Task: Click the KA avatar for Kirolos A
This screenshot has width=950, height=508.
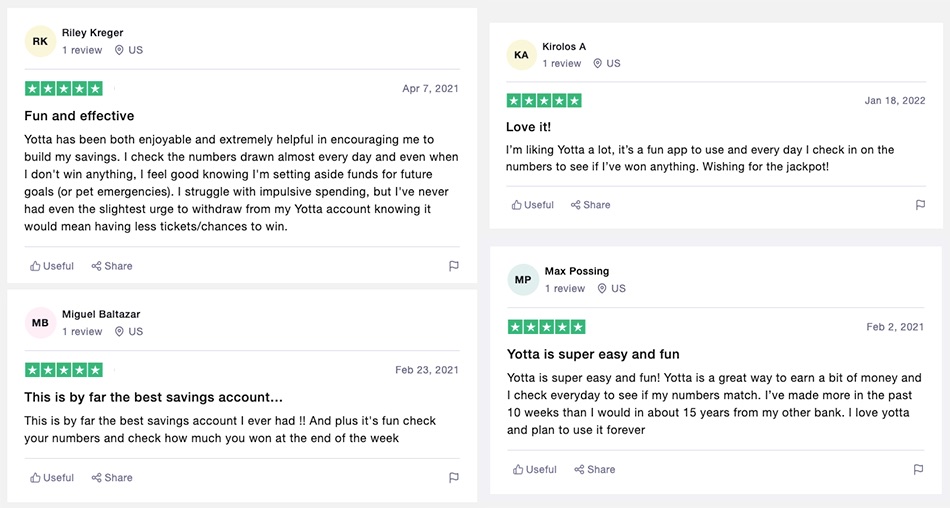Action: pos(521,55)
